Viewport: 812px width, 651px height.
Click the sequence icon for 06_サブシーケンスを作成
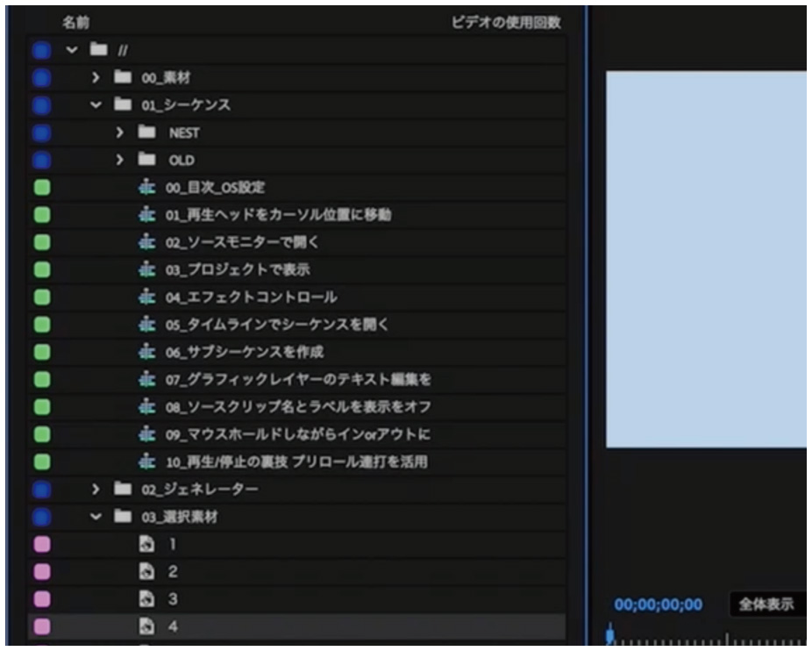[146, 352]
